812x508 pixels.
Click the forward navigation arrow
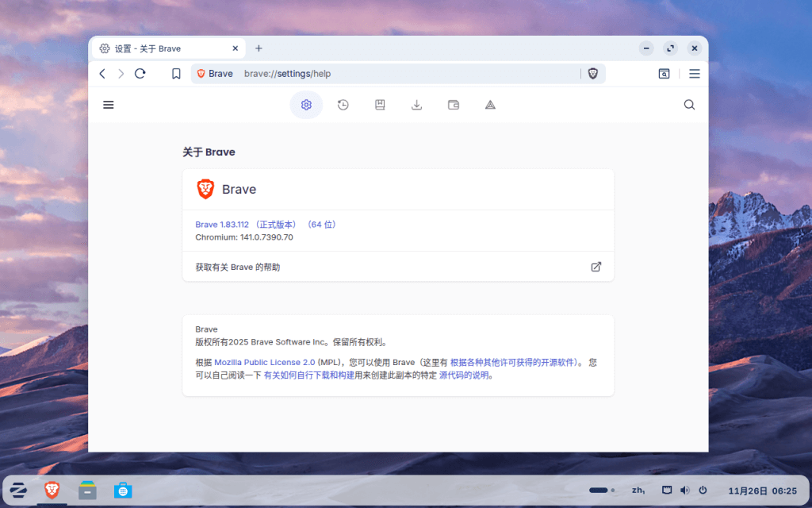(x=121, y=74)
